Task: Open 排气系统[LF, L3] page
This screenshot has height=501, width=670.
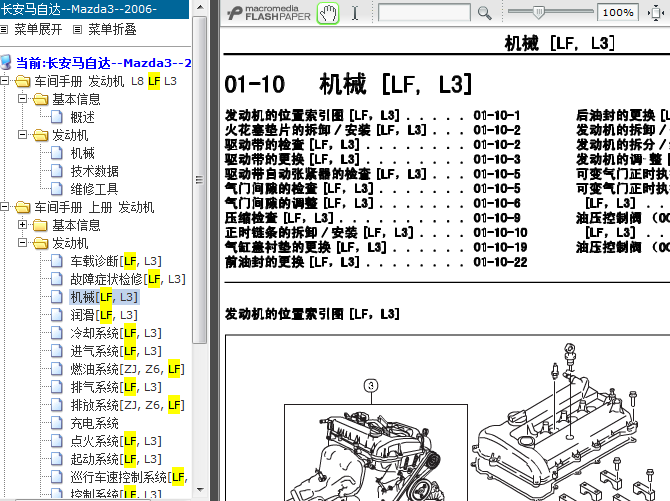Action: pos(116,387)
